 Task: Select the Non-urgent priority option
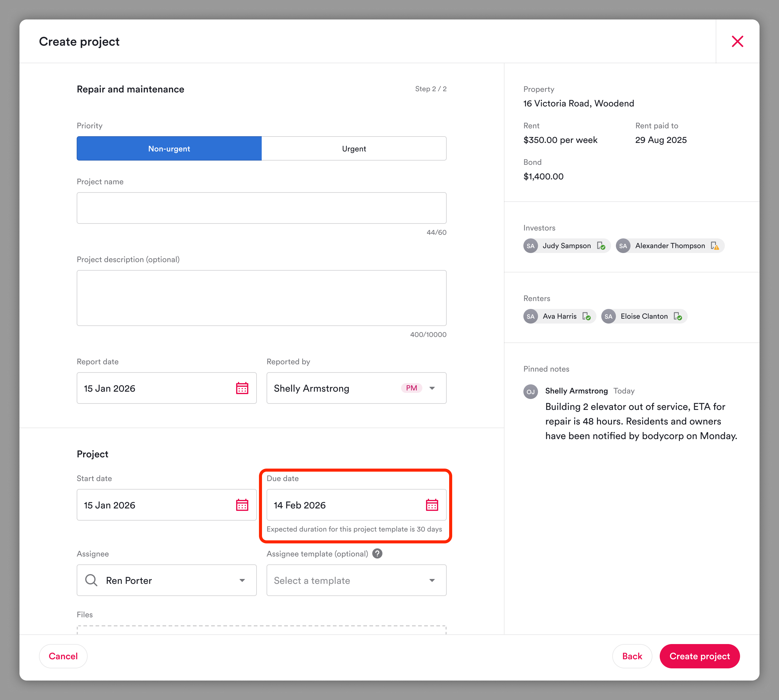tap(169, 148)
